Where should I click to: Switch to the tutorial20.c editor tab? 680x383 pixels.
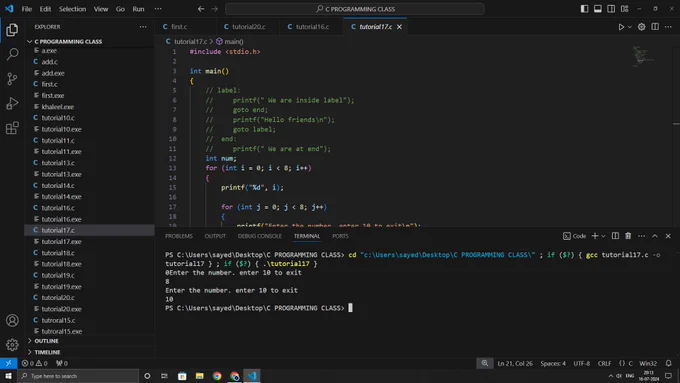coord(248,27)
